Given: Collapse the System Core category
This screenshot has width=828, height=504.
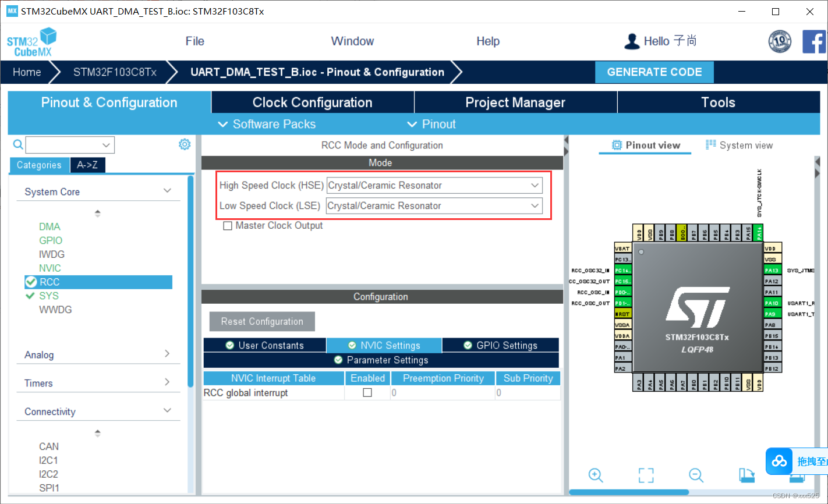Looking at the screenshot, I should click(168, 191).
